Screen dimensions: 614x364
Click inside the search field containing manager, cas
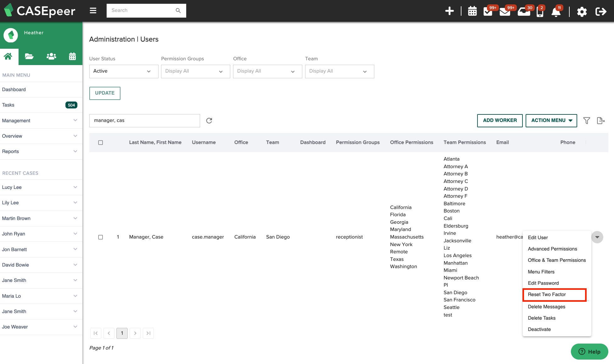point(144,120)
